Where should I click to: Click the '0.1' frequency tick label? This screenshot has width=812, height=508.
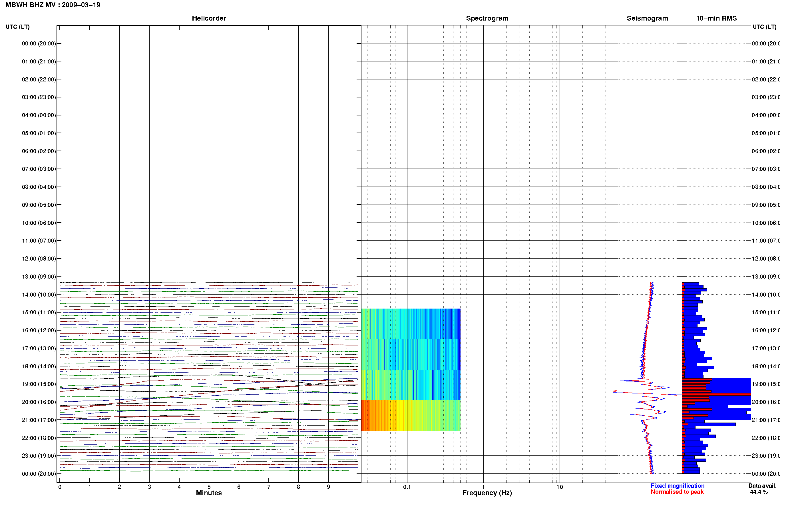tap(407, 487)
